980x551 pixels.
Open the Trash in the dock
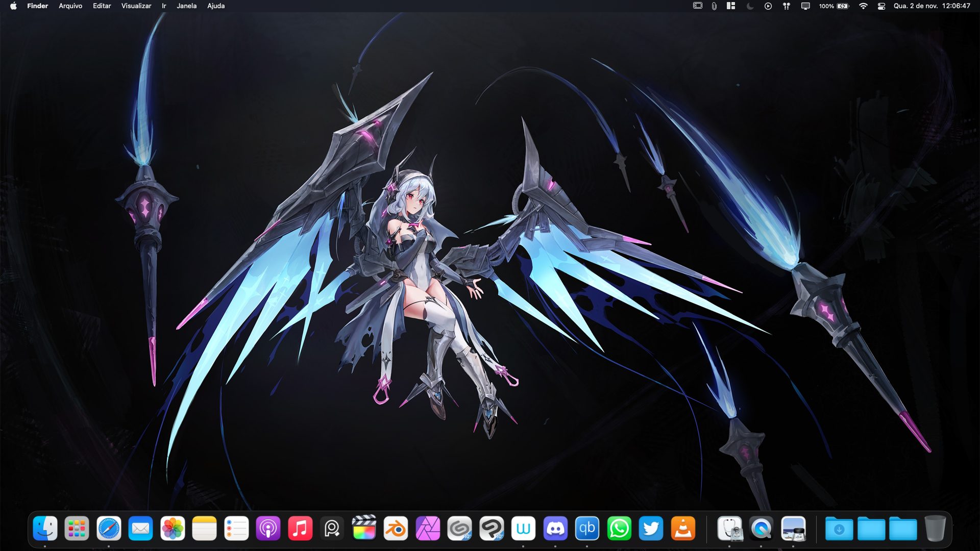(935, 529)
